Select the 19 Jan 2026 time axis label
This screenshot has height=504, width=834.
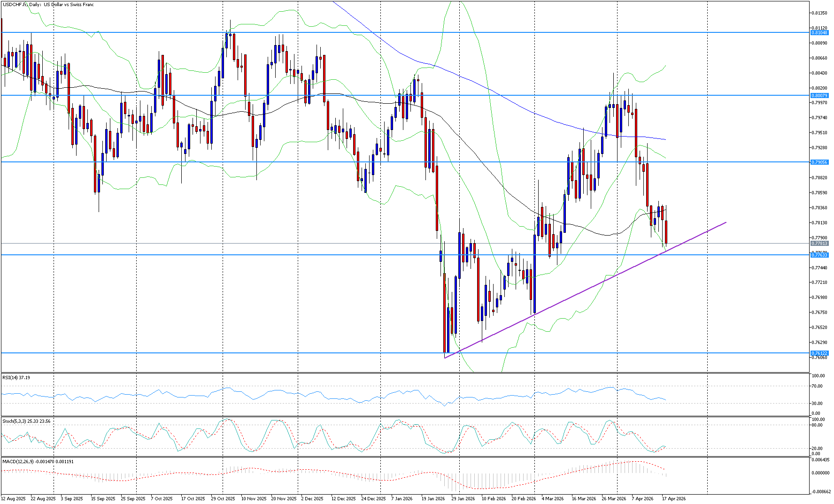(x=433, y=498)
